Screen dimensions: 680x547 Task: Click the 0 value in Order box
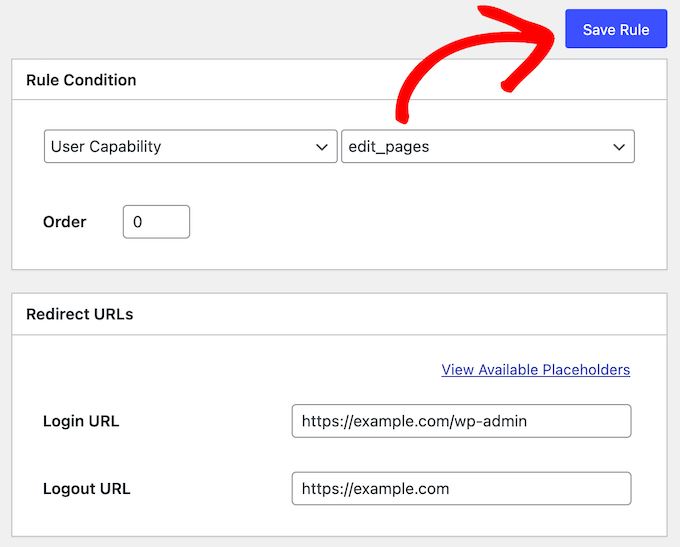pos(138,222)
